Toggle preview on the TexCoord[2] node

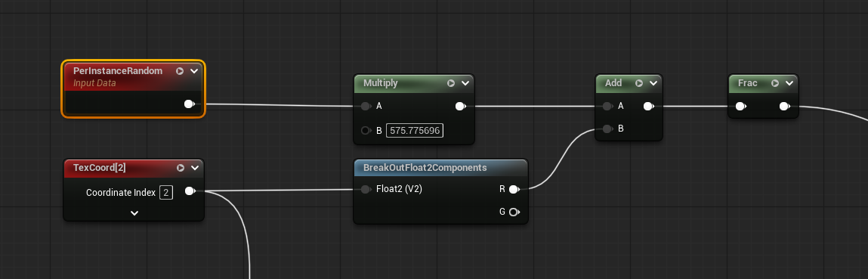point(181,168)
